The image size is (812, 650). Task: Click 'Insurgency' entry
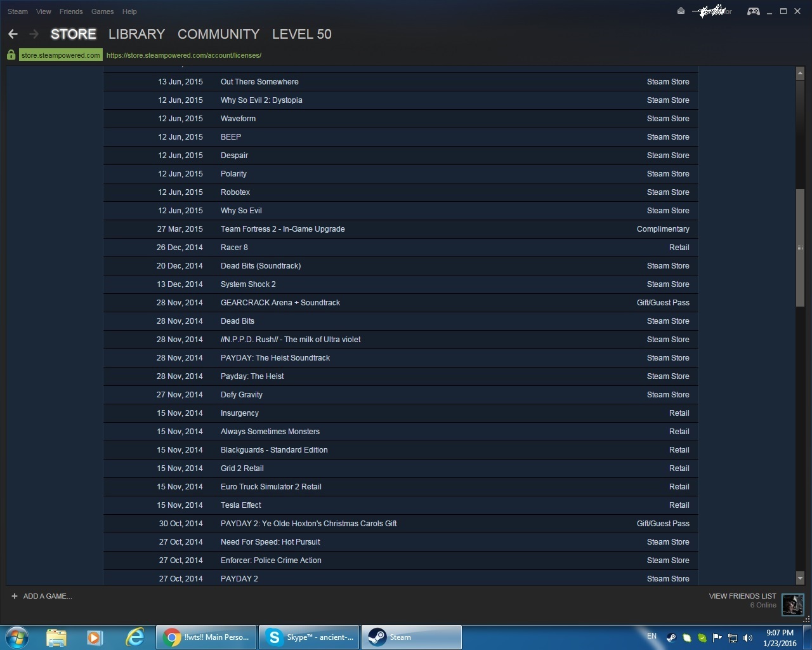400,413
